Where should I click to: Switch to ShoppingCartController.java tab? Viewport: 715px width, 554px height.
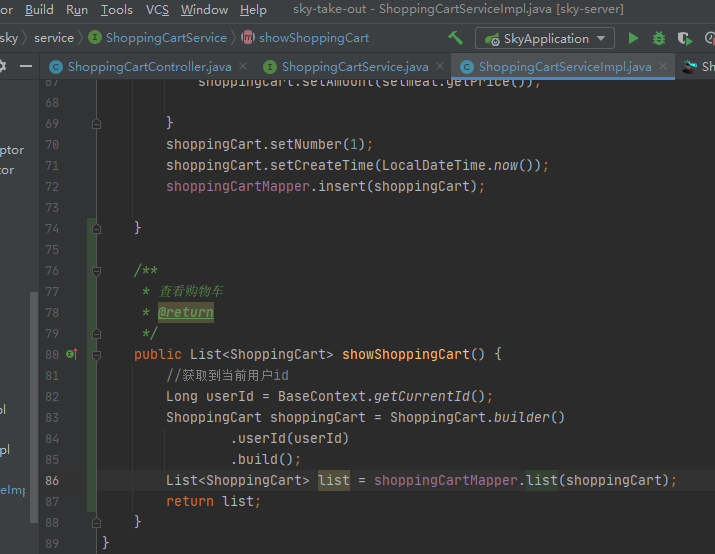pyautogui.click(x=149, y=67)
